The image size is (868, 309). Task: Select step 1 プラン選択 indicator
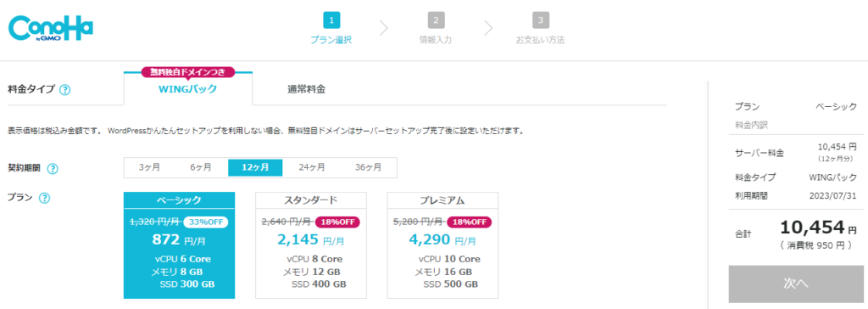click(x=331, y=29)
